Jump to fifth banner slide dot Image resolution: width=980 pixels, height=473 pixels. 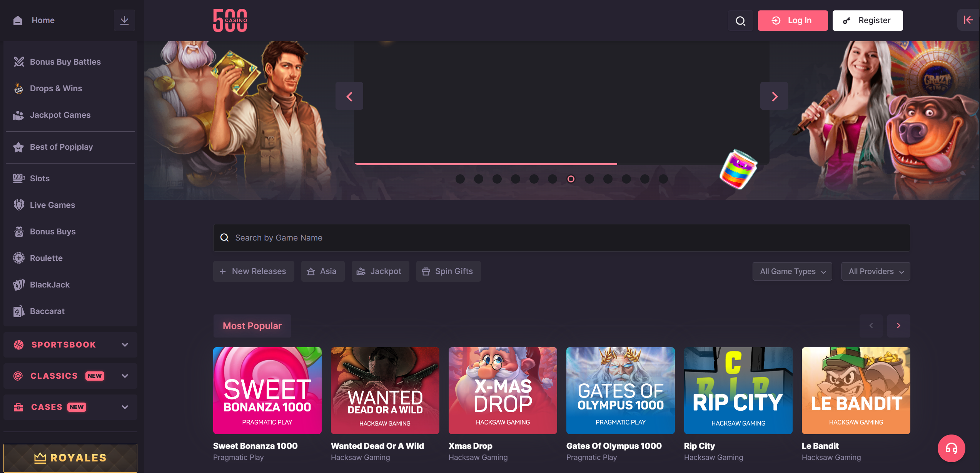[x=534, y=179]
